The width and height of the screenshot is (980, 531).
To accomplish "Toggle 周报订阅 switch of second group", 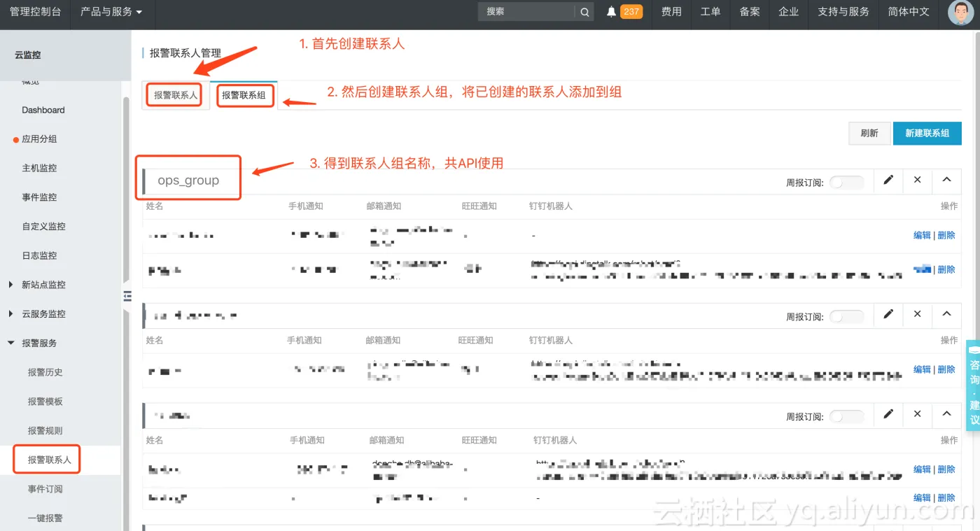I will 846,317.
